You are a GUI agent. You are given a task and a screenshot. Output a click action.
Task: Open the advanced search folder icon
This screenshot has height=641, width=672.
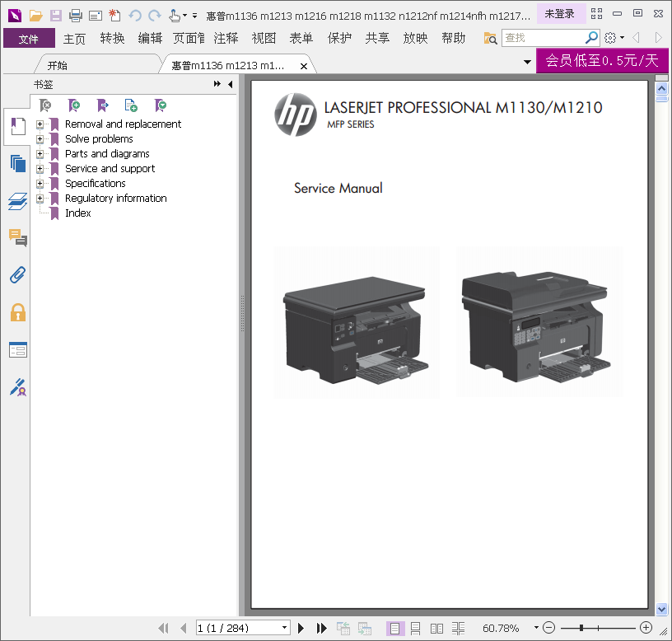(490, 38)
